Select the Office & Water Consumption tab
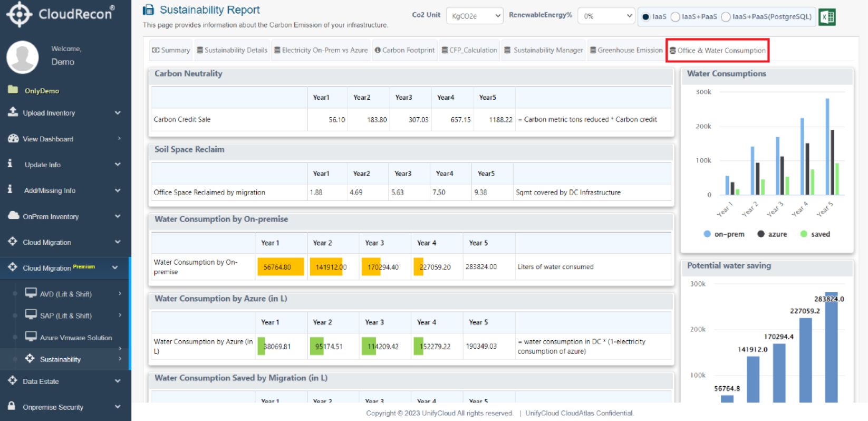 tap(717, 51)
